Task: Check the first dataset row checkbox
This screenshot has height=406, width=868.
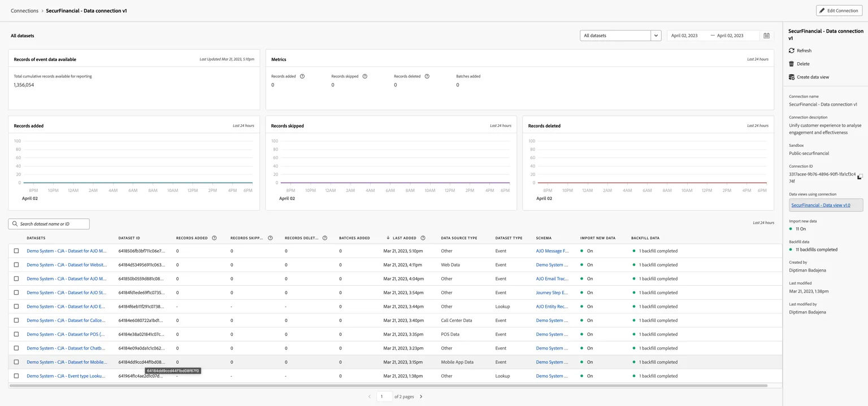Action: pos(16,251)
